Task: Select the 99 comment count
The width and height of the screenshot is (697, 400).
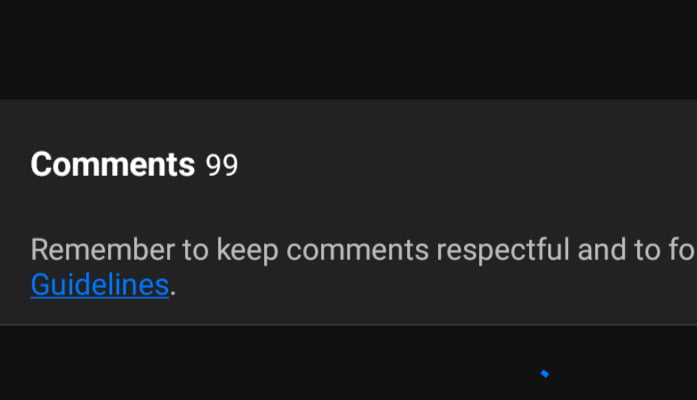Action: (222, 166)
